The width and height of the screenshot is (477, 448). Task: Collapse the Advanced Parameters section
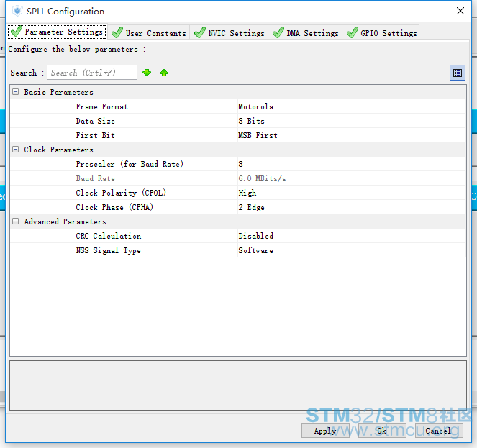[x=16, y=221]
